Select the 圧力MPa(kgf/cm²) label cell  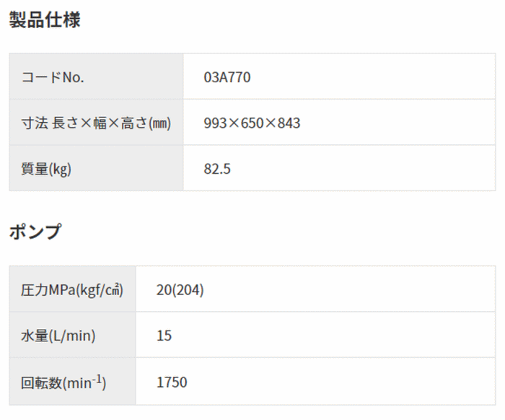point(73,289)
